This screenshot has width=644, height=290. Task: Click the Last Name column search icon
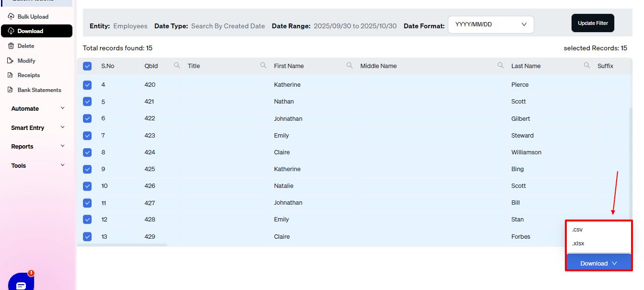pyautogui.click(x=587, y=66)
